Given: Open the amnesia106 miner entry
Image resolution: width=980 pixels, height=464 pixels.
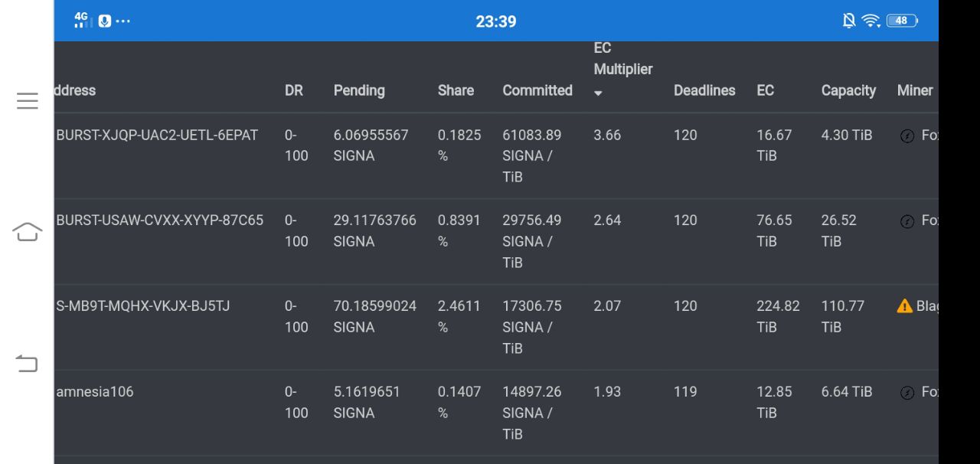Looking at the screenshot, I should (x=95, y=392).
